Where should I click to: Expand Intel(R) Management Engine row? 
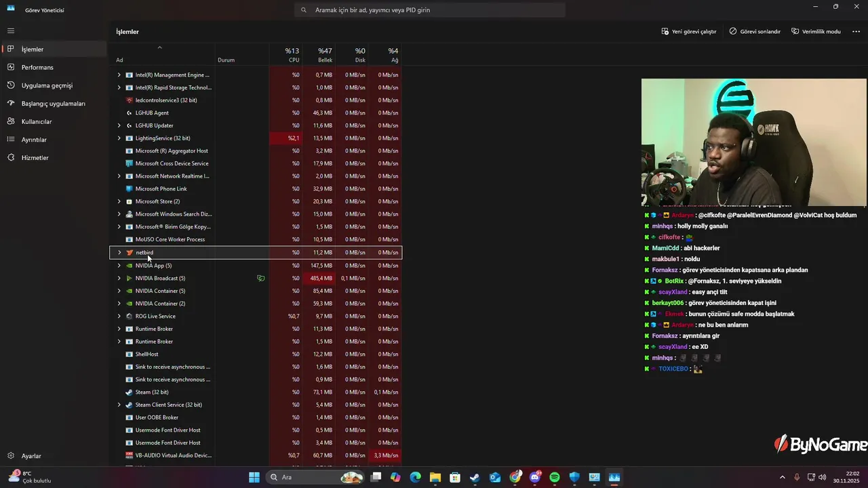[x=119, y=75]
